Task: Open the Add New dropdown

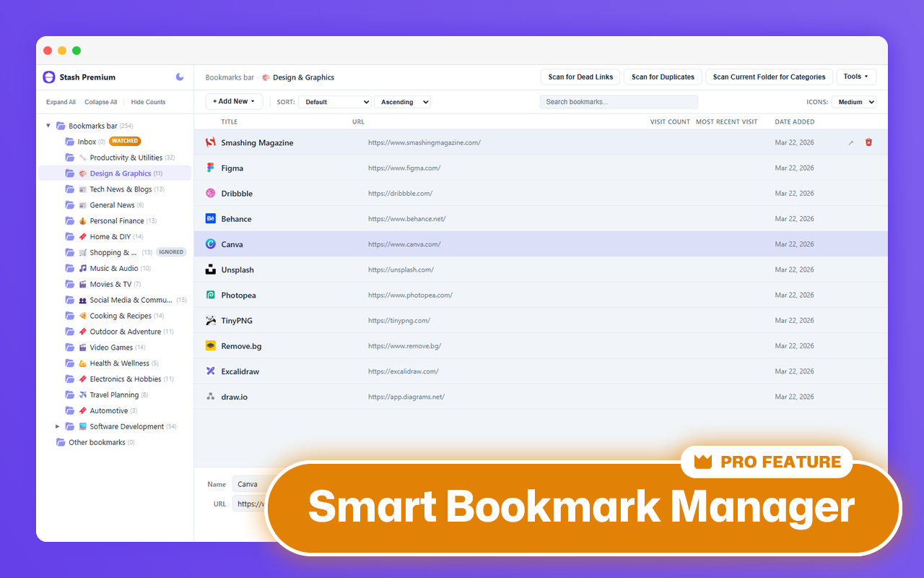Action: pyautogui.click(x=234, y=102)
